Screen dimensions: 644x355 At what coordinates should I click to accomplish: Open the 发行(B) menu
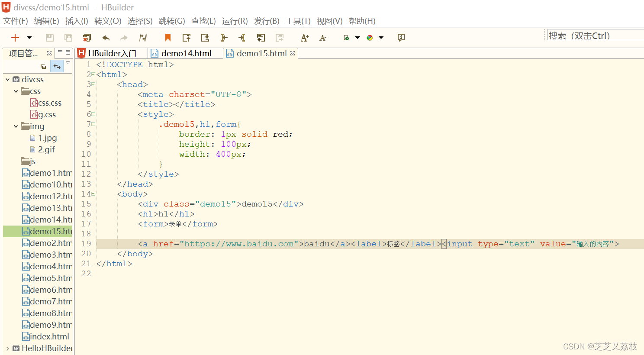click(267, 21)
